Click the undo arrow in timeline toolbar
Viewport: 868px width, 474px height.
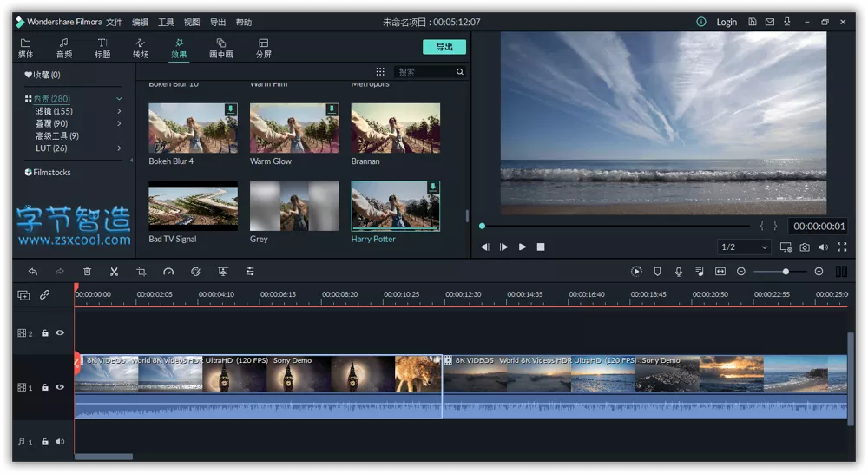33,272
